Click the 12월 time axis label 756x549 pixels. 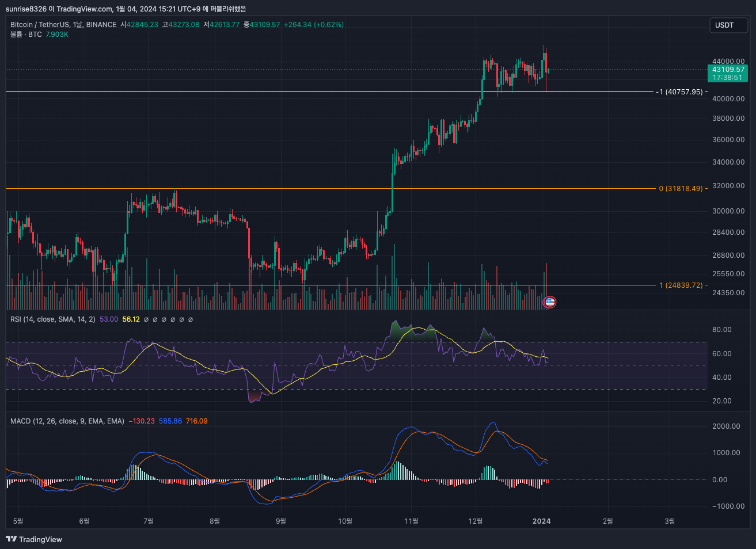coord(476,521)
